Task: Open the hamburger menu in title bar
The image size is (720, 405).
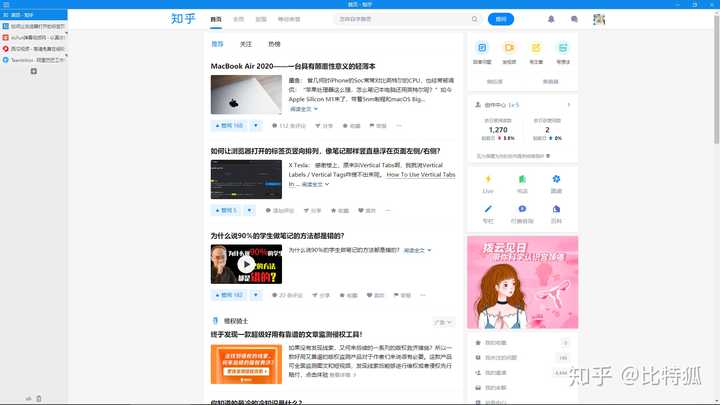Action: pyautogui.click(x=6, y=4)
